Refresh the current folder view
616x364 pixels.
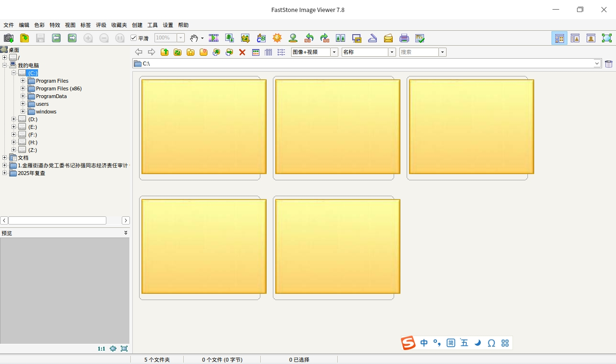point(178,52)
